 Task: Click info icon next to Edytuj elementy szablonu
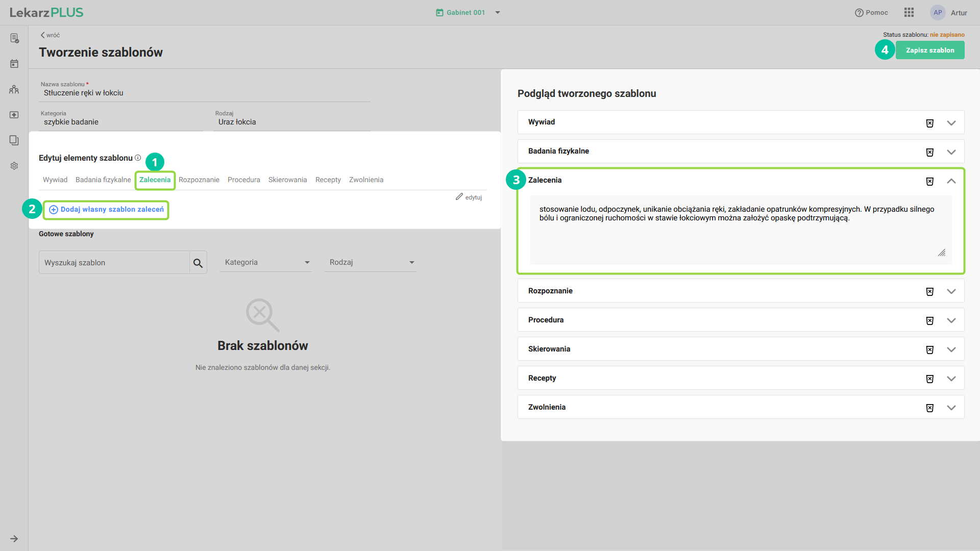click(138, 158)
